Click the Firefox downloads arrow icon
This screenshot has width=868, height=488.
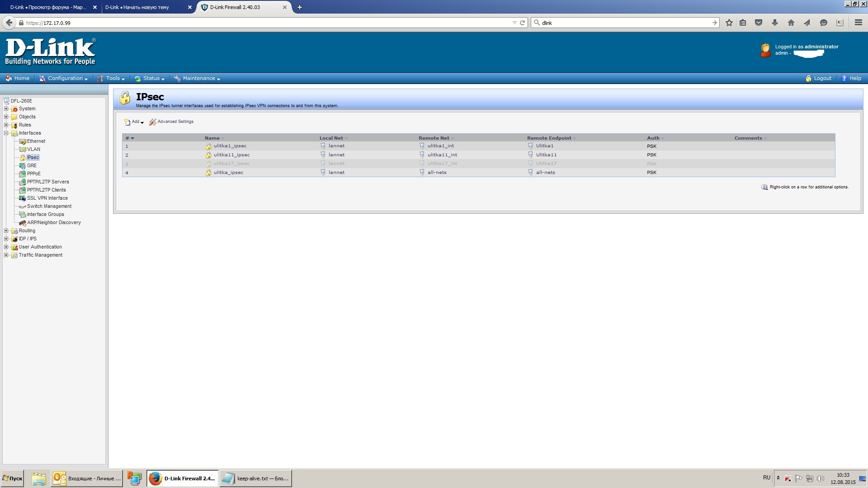(775, 23)
